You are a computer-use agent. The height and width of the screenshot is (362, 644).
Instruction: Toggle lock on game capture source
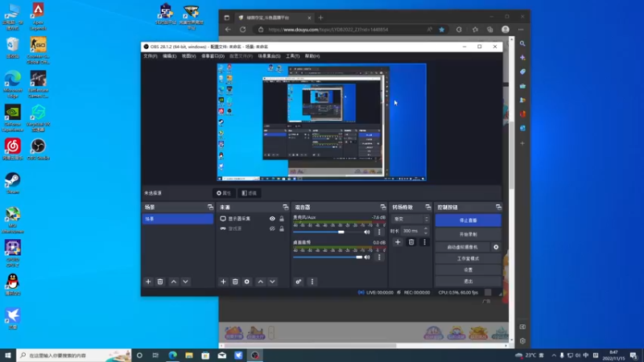[282, 228]
